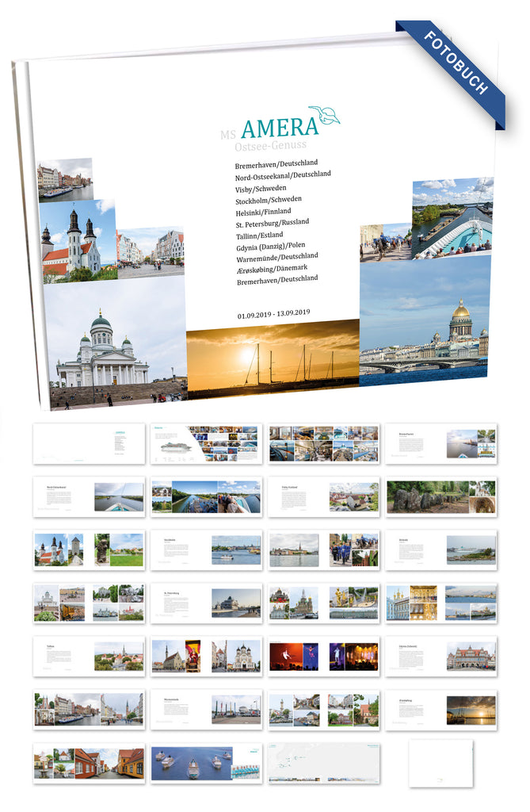The width and height of the screenshot is (530, 812).
Task: Open the ship interior collage spread
Action: click(x=324, y=444)
